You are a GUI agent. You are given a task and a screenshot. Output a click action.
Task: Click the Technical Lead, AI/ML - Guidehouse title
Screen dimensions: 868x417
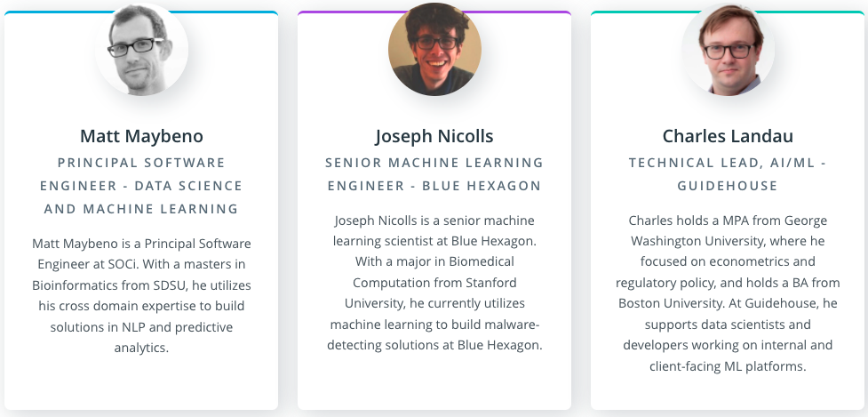(728, 174)
